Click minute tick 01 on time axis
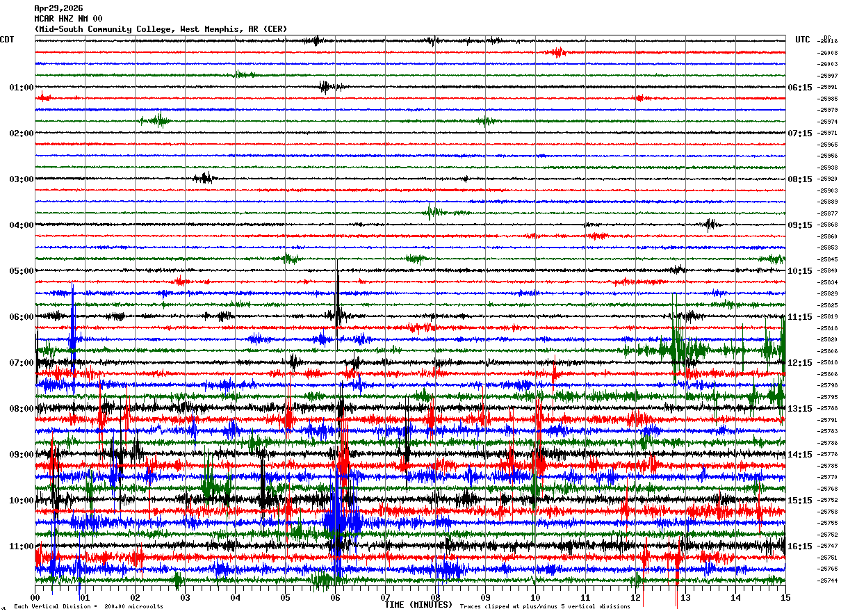This screenshot has width=841, height=616. 85,597
